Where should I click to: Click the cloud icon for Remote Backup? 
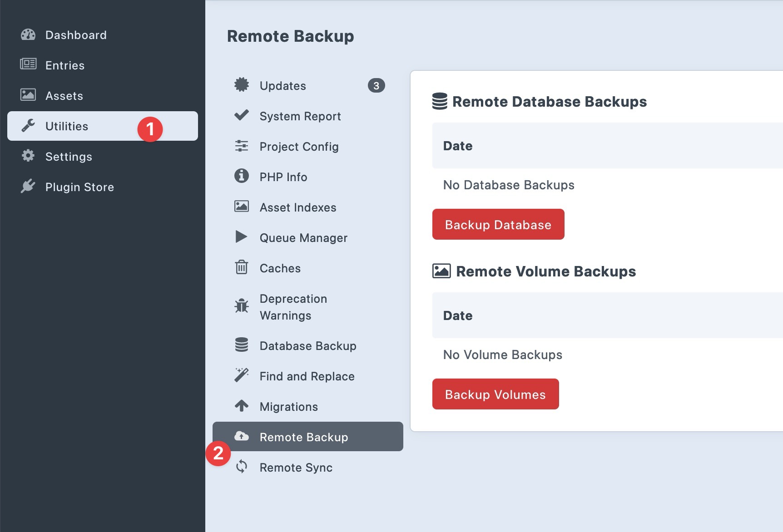[x=241, y=436]
